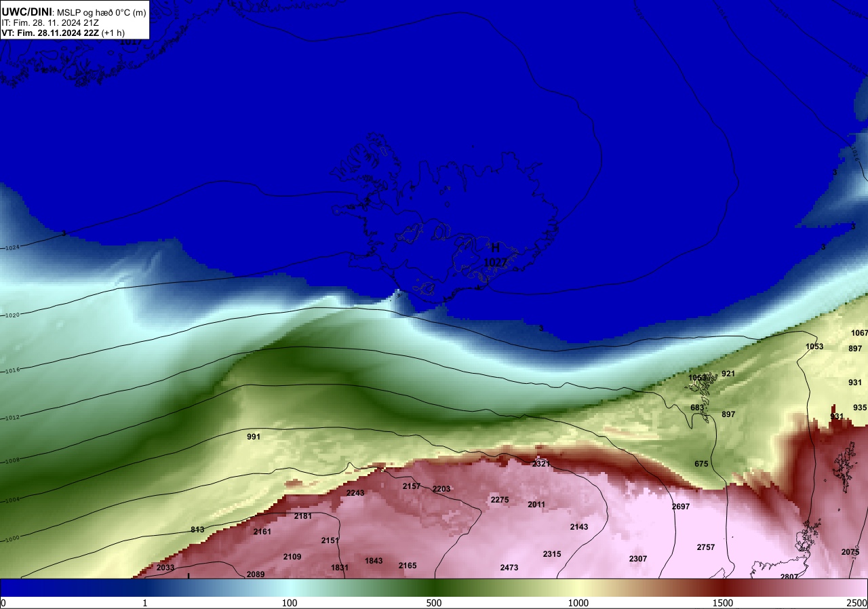Click the 1016 isobar label
This screenshot has width=868, height=609.
coord(13,370)
